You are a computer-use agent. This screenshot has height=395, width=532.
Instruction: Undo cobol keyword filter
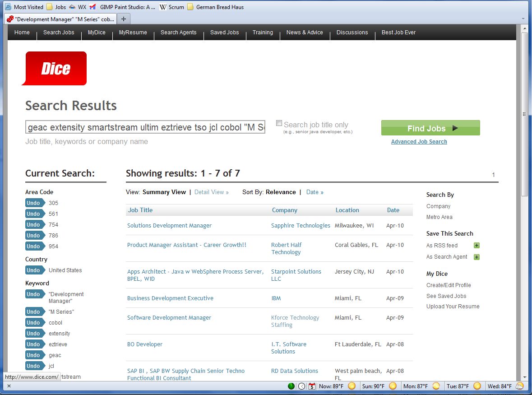pyautogui.click(x=35, y=323)
